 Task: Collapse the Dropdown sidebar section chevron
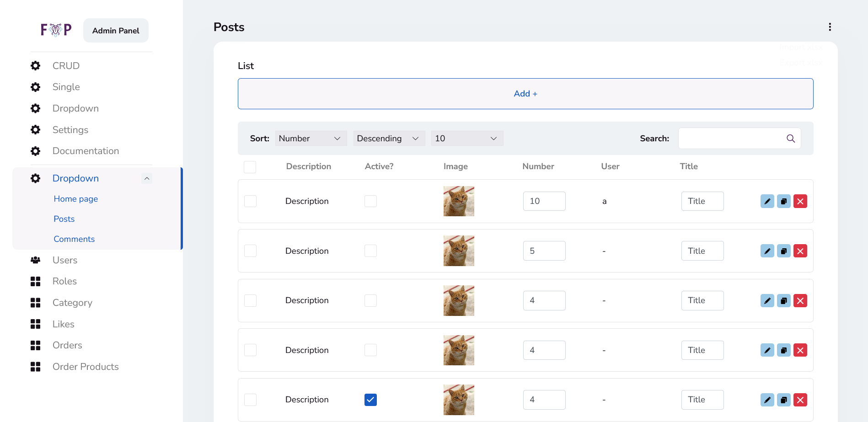[147, 178]
